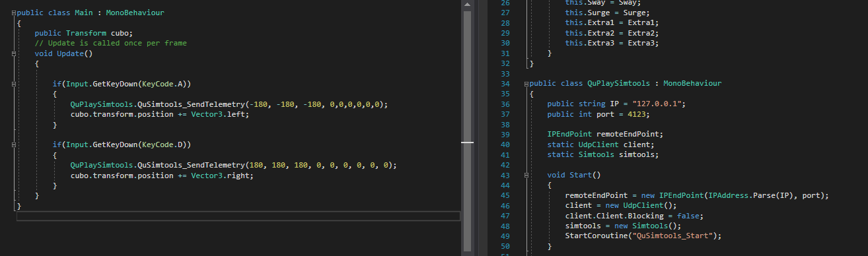Click SendTelemetry call with -180 arguments
This screenshot has width=868, height=256.
[229, 104]
